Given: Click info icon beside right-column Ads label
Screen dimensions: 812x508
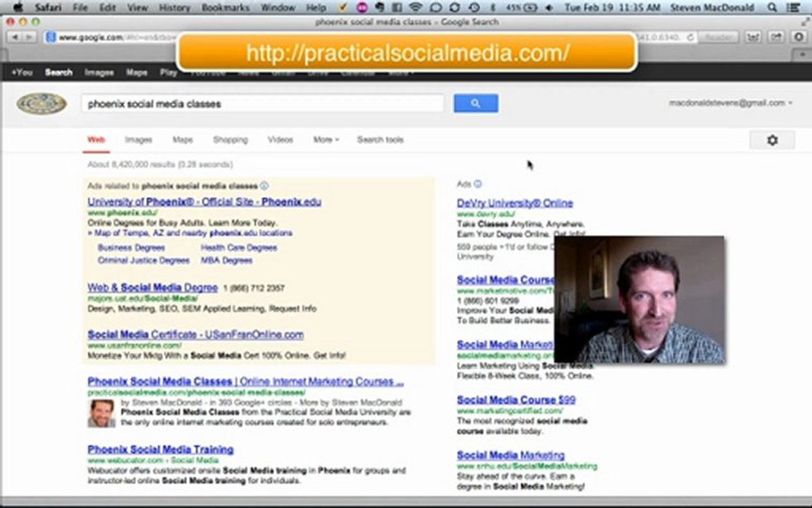Looking at the screenshot, I should 477,184.
